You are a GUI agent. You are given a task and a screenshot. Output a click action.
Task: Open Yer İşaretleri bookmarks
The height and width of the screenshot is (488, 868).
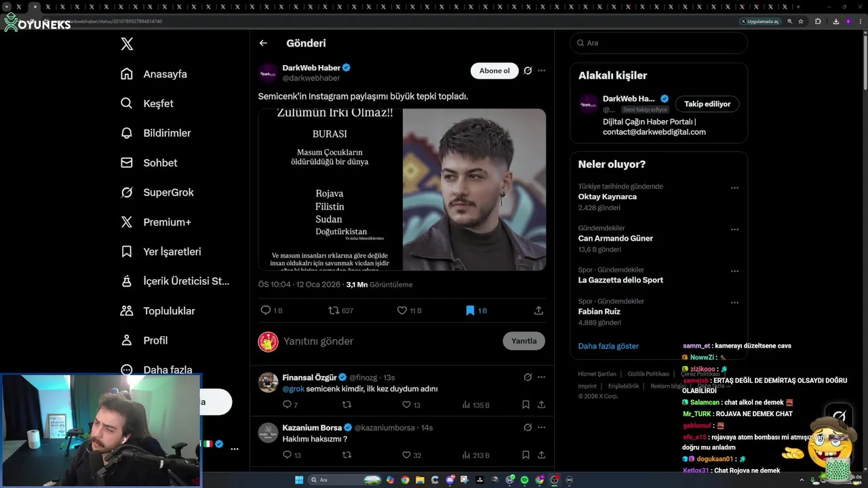tap(161, 251)
